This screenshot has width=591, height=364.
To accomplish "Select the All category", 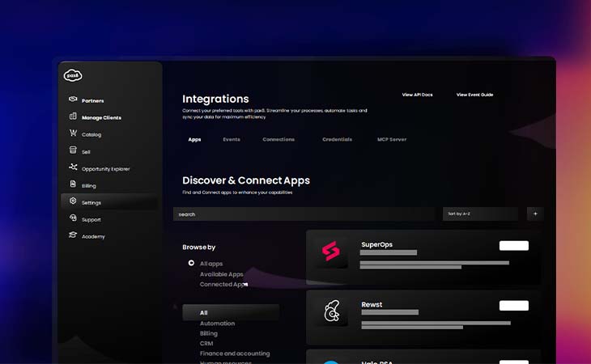I will 231,312.
